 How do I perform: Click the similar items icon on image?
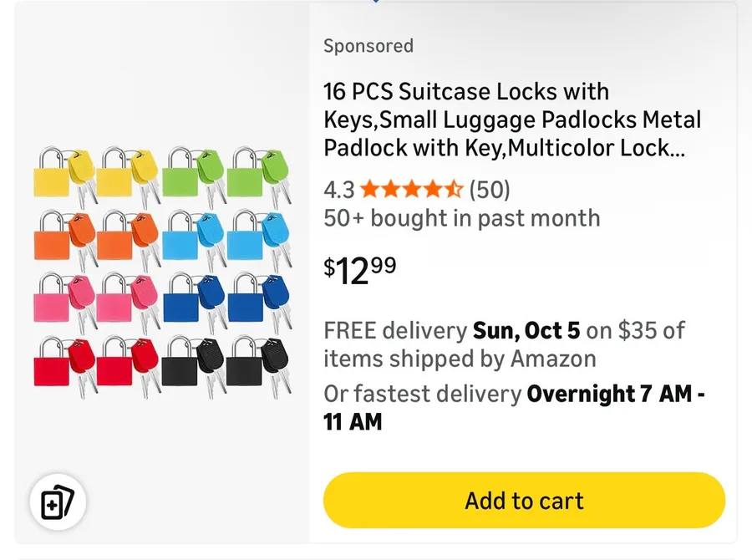(58, 503)
